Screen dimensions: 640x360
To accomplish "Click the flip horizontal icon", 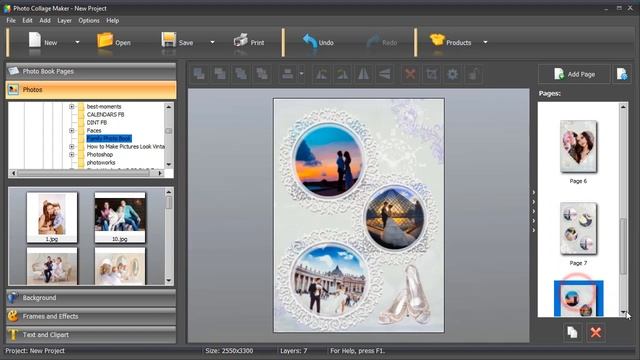I will click(363, 74).
